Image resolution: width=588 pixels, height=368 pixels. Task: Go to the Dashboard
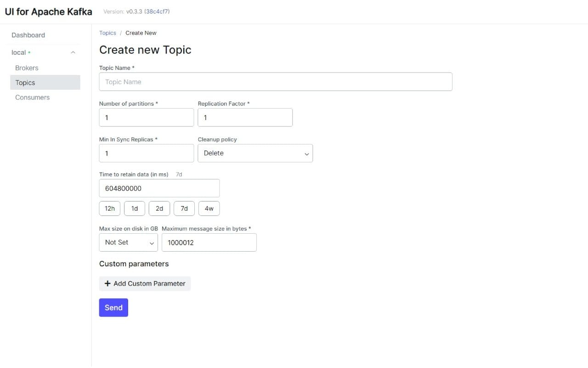[x=28, y=34]
